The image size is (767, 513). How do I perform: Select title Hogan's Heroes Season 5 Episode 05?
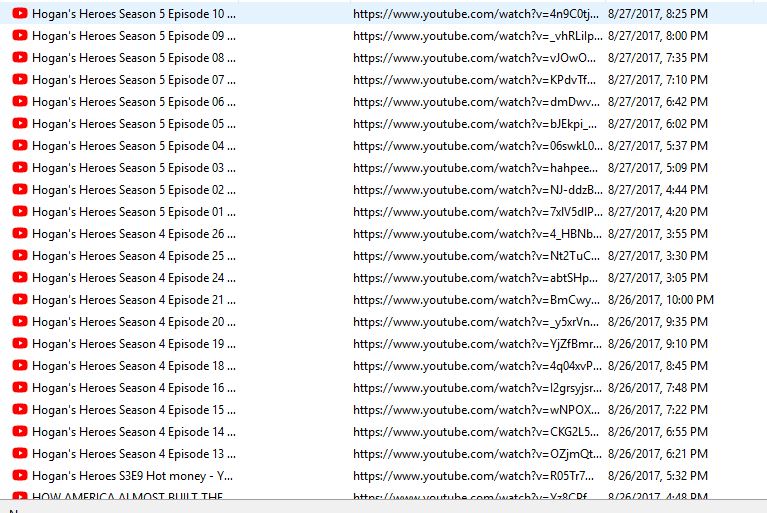click(x=134, y=124)
